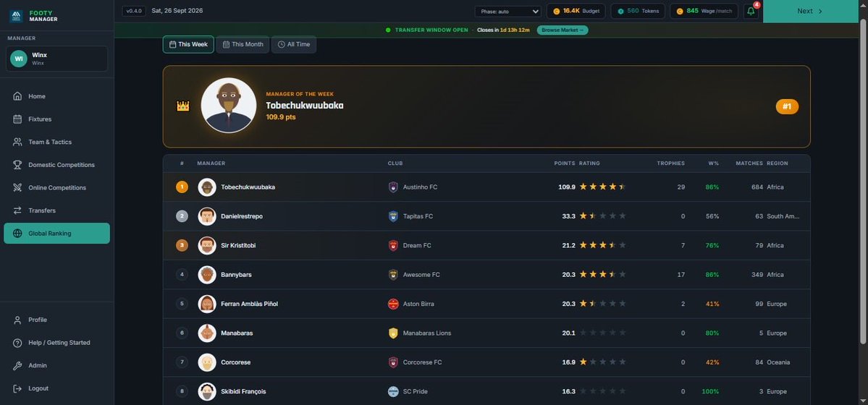Click Sir Kristitobi's avatar
Screen dimensions: 868x405
pos(207,245)
